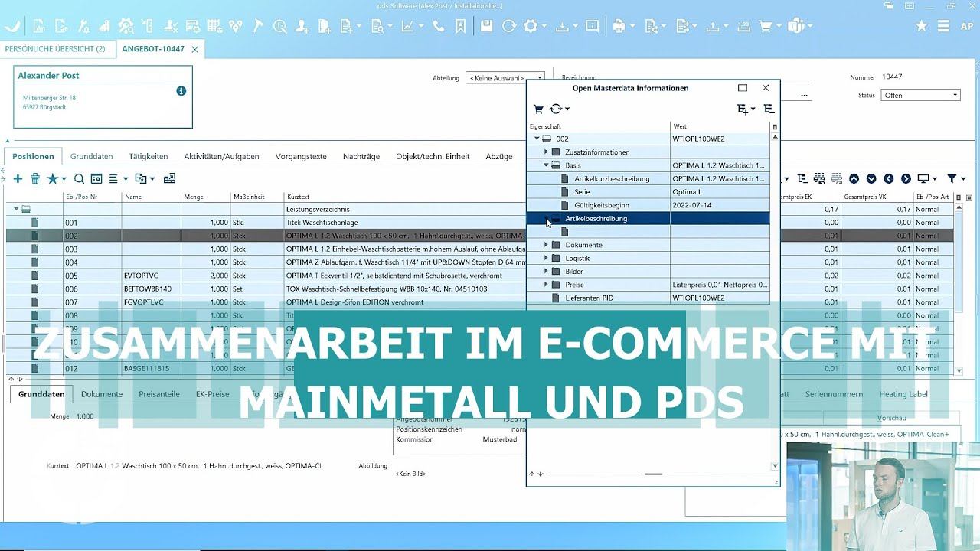Open the settings gear in main toolbar
Screen dimensions: 980x551
click(530, 26)
